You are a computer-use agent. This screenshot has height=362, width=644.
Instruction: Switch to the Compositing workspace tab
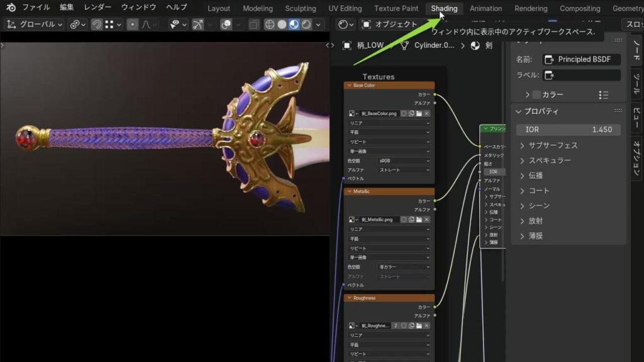point(579,8)
